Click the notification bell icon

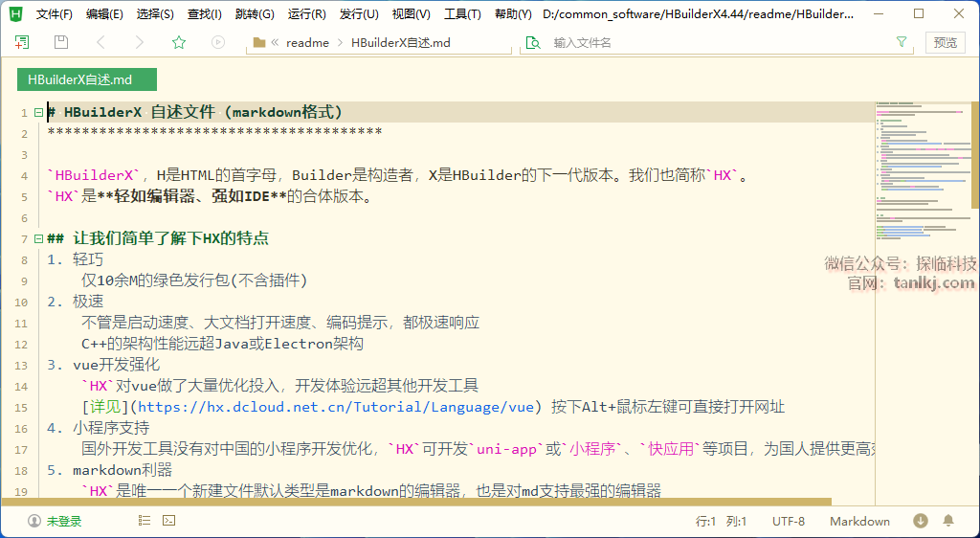pos(948,521)
